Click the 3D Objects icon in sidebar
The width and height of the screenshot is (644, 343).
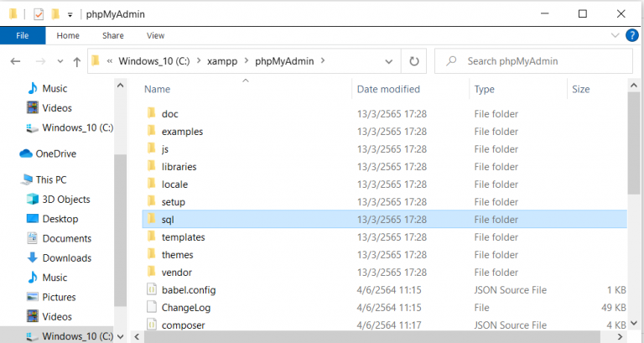coord(33,200)
